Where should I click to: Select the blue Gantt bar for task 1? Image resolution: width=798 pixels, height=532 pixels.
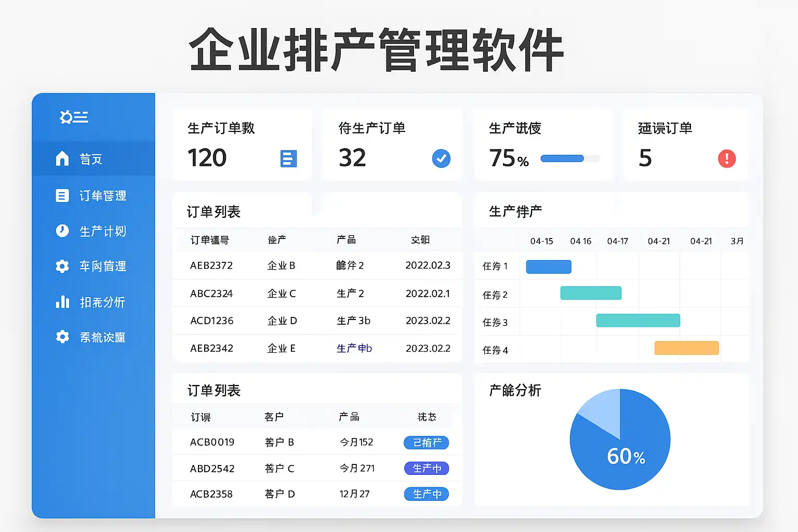pyautogui.click(x=549, y=267)
